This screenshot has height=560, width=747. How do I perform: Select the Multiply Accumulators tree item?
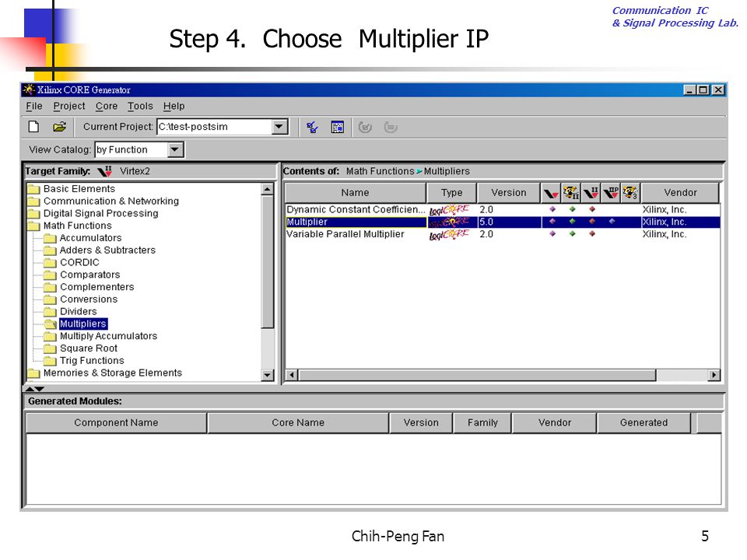click(x=109, y=336)
